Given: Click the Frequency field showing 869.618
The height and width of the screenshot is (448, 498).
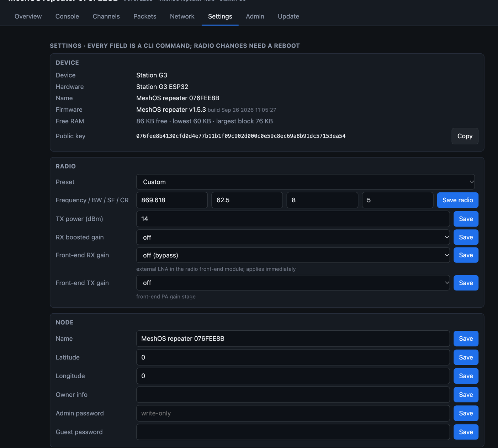Looking at the screenshot, I should pyautogui.click(x=172, y=200).
